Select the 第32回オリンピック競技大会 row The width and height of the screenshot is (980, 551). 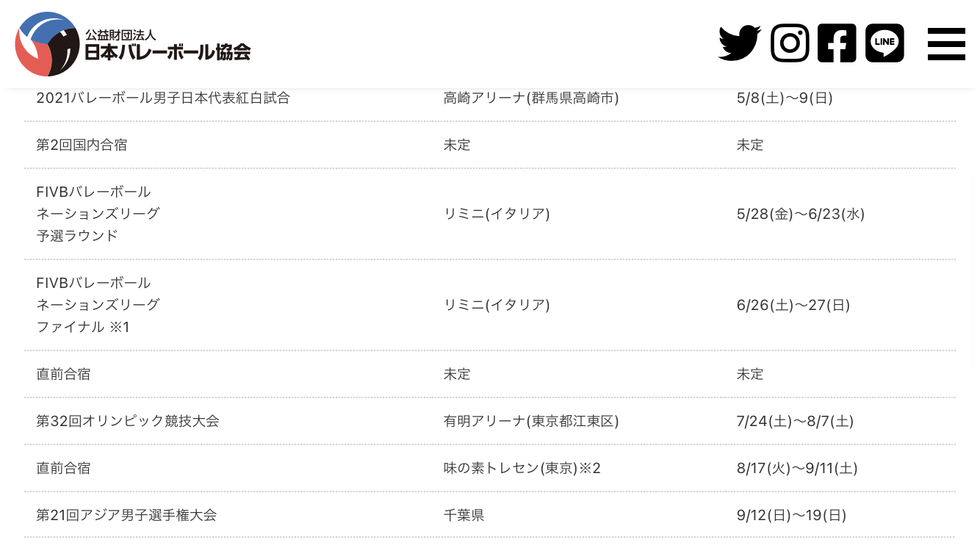(490, 421)
